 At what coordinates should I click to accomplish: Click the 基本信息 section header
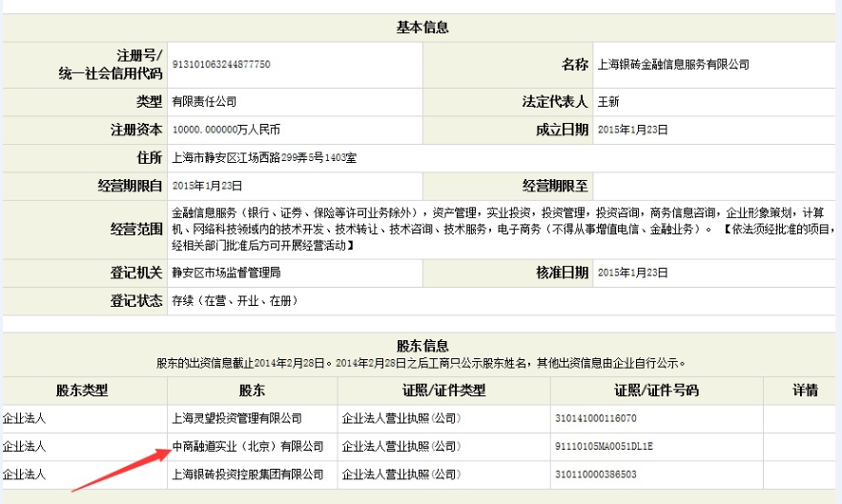point(422,28)
